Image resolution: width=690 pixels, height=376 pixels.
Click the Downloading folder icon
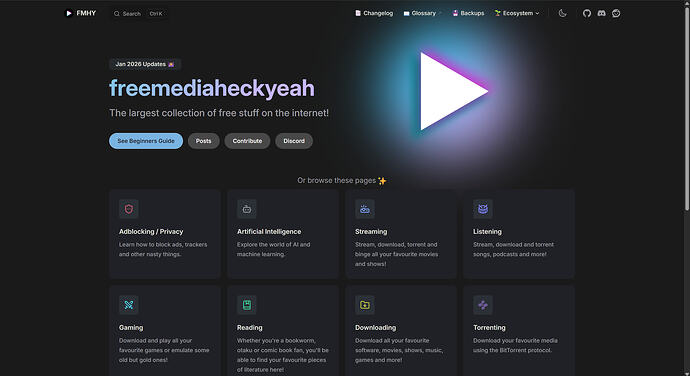365,305
